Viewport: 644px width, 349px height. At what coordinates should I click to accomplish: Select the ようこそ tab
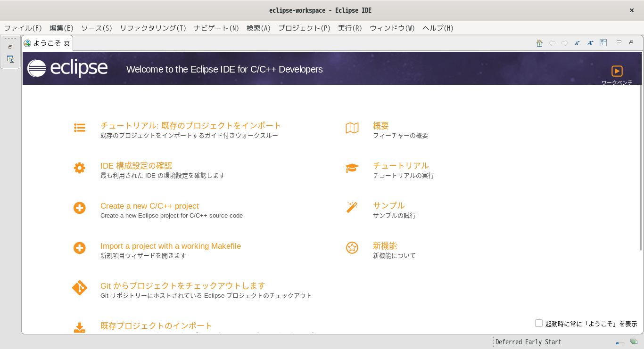(47, 43)
